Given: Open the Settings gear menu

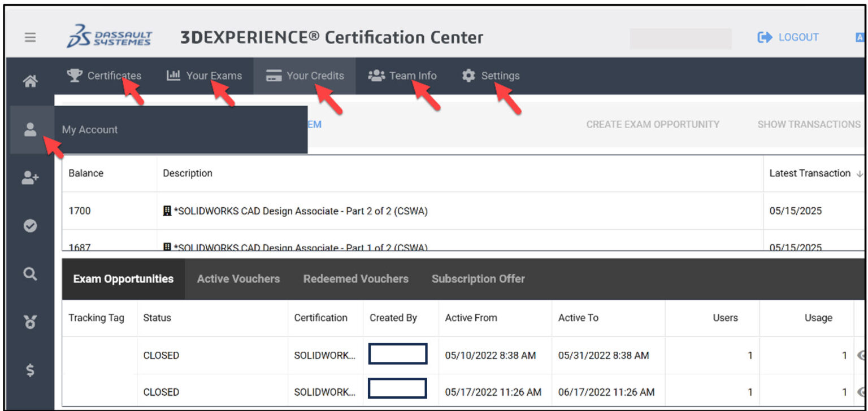Looking at the screenshot, I should coord(491,76).
